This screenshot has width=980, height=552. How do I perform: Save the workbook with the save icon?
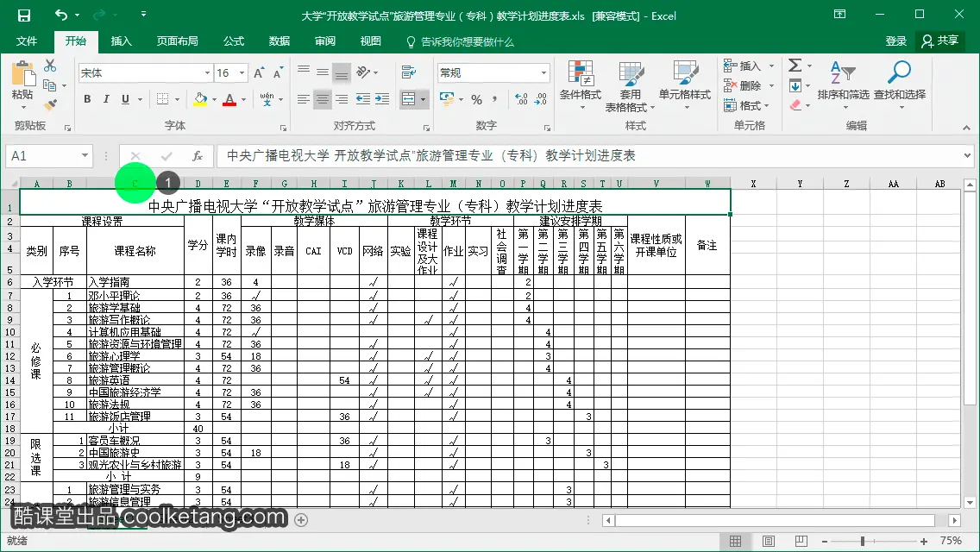(x=24, y=15)
